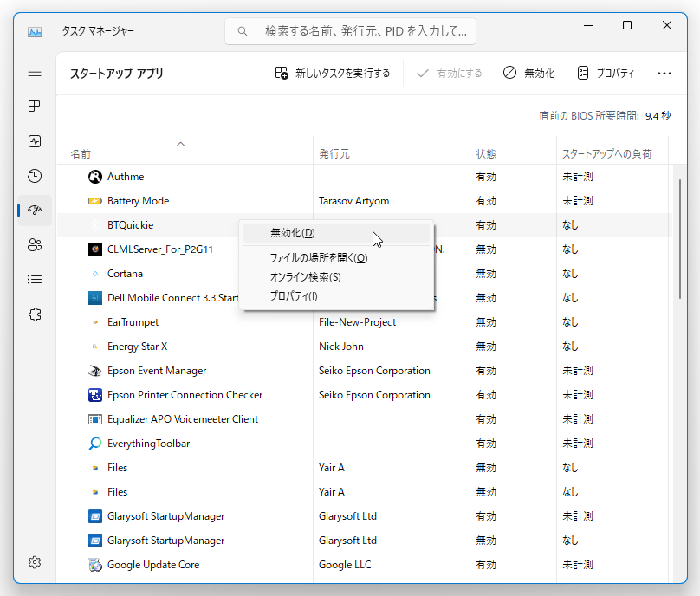Select the Battery Mode name text
700x596 pixels.
139,201
